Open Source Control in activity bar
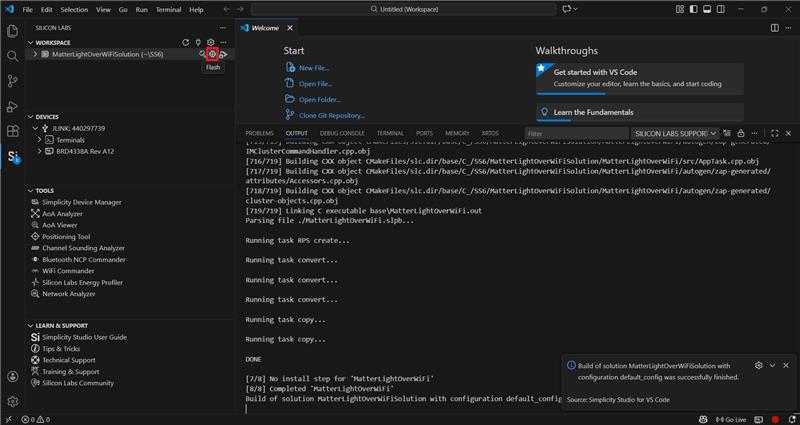The image size is (800, 425). pyautogui.click(x=12, y=80)
